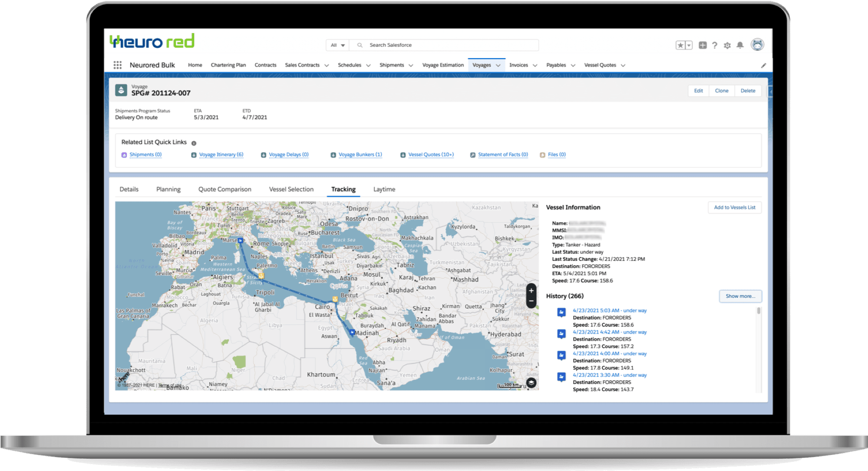Zoom in on the map
The image size is (868, 471).
[x=531, y=291]
